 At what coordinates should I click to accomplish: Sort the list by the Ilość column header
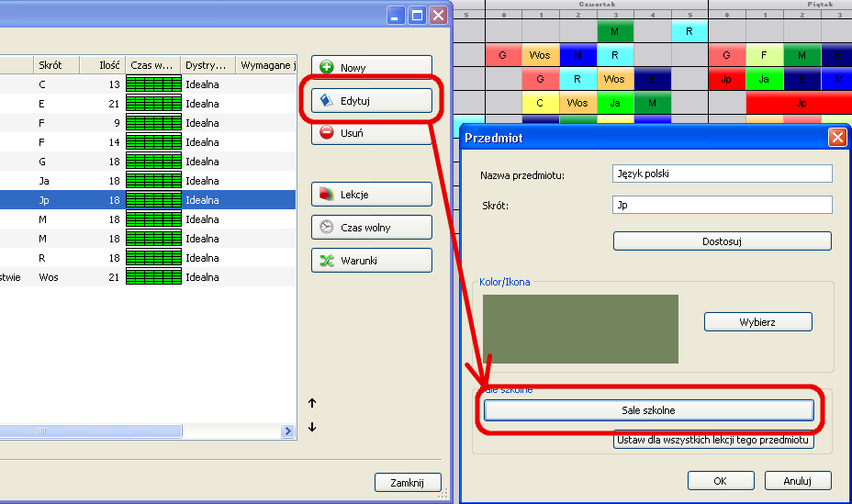point(101,65)
